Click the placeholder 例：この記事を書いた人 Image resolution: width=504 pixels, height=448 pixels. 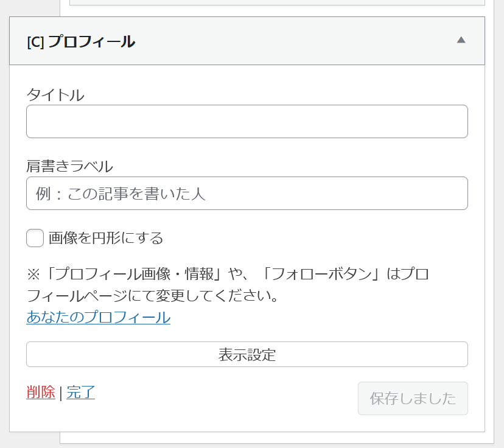pyautogui.click(x=121, y=194)
